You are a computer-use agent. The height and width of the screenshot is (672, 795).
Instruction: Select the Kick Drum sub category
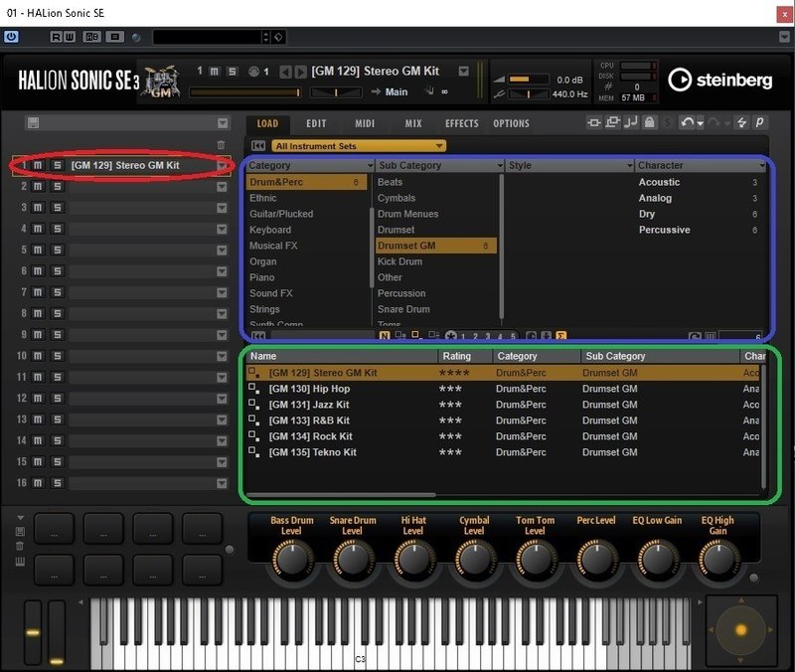(x=400, y=261)
